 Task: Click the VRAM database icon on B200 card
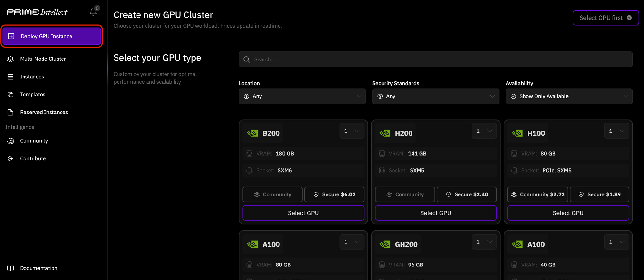click(249, 154)
